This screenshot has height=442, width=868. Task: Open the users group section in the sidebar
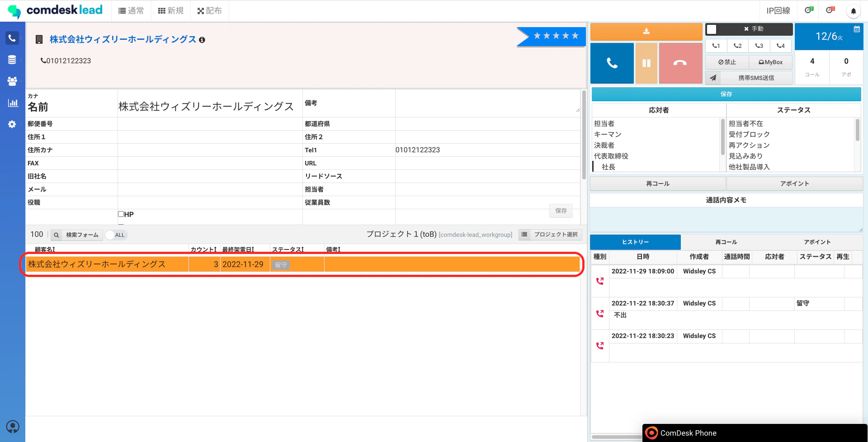point(12,81)
